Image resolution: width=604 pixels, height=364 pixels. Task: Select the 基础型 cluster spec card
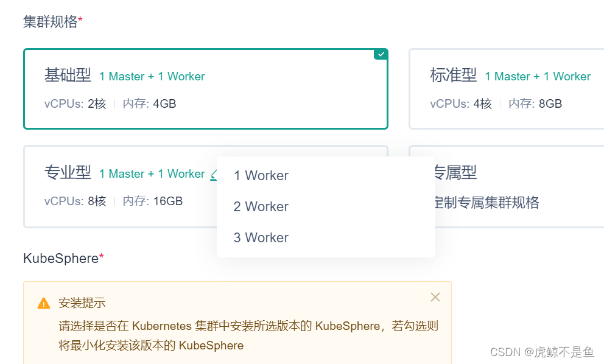pyautogui.click(x=206, y=89)
